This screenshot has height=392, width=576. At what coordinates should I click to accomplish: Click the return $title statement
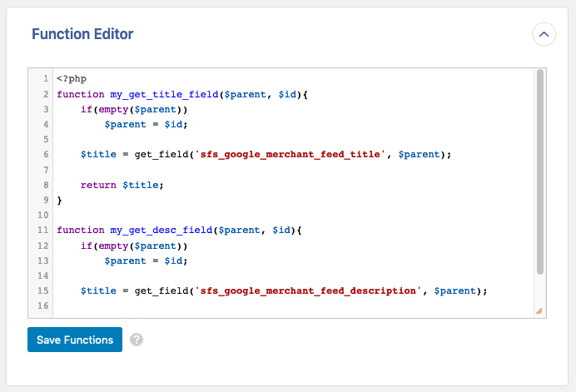[122, 185]
